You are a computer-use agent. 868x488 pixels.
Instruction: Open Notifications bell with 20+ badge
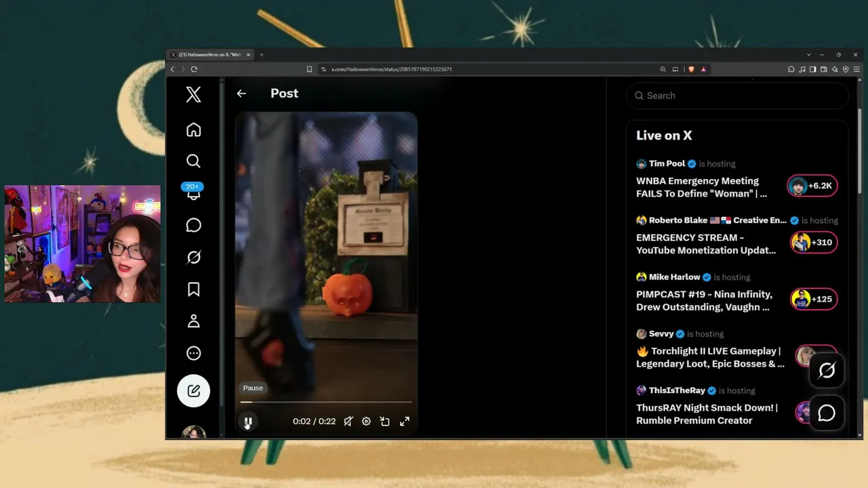[x=193, y=192]
